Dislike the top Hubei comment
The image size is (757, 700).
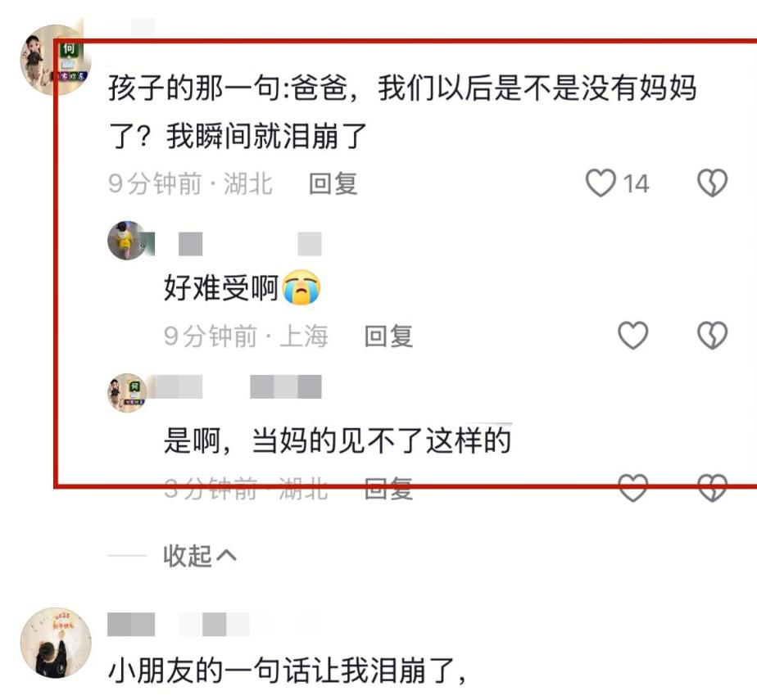[x=712, y=183]
